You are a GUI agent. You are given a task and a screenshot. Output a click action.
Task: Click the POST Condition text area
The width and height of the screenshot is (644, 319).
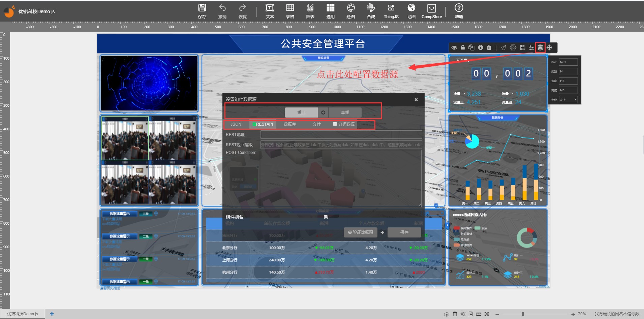341,179
